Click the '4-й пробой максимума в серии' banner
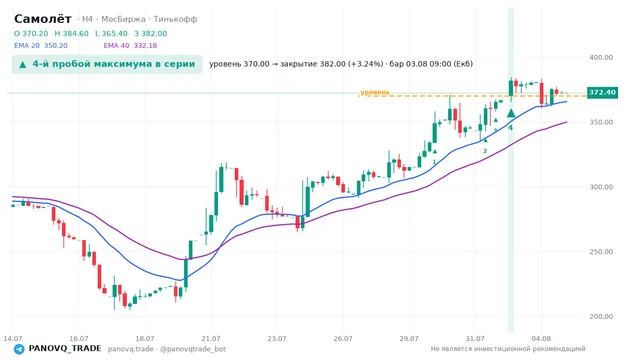 (x=107, y=64)
